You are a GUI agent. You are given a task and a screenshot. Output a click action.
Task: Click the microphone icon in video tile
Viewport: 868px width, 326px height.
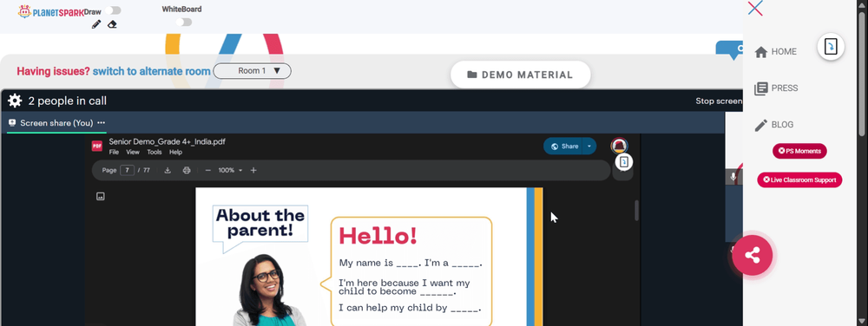pyautogui.click(x=733, y=177)
